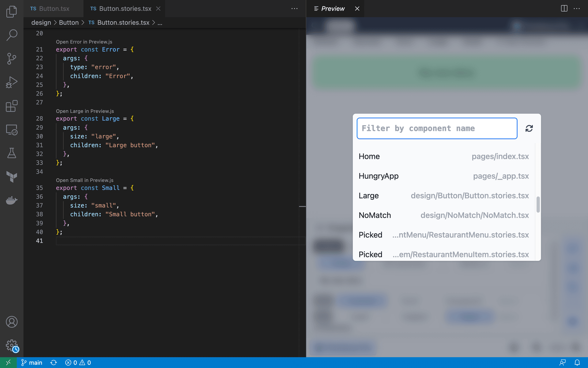
Task: Click Filter by component name input field
Action: [437, 128]
